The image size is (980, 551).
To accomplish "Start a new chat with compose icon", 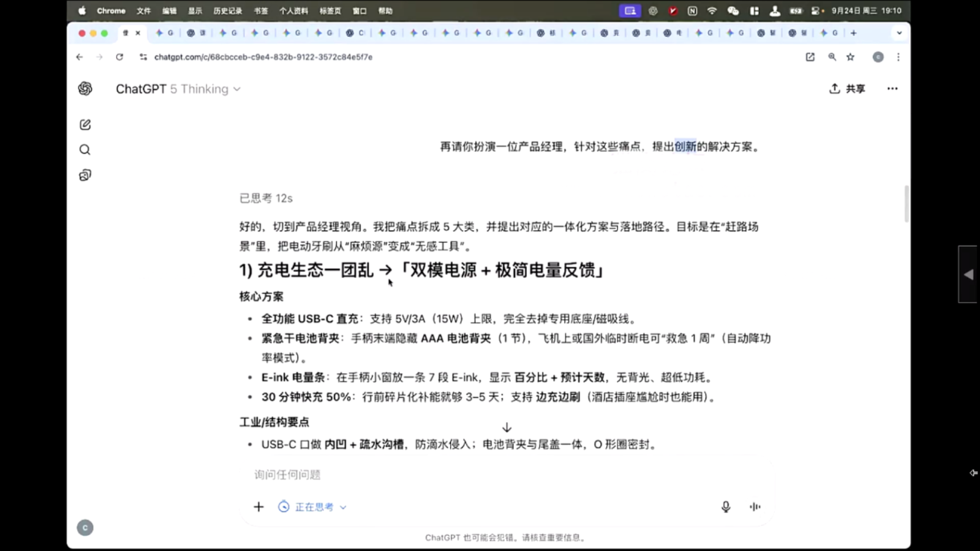I will point(85,125).
